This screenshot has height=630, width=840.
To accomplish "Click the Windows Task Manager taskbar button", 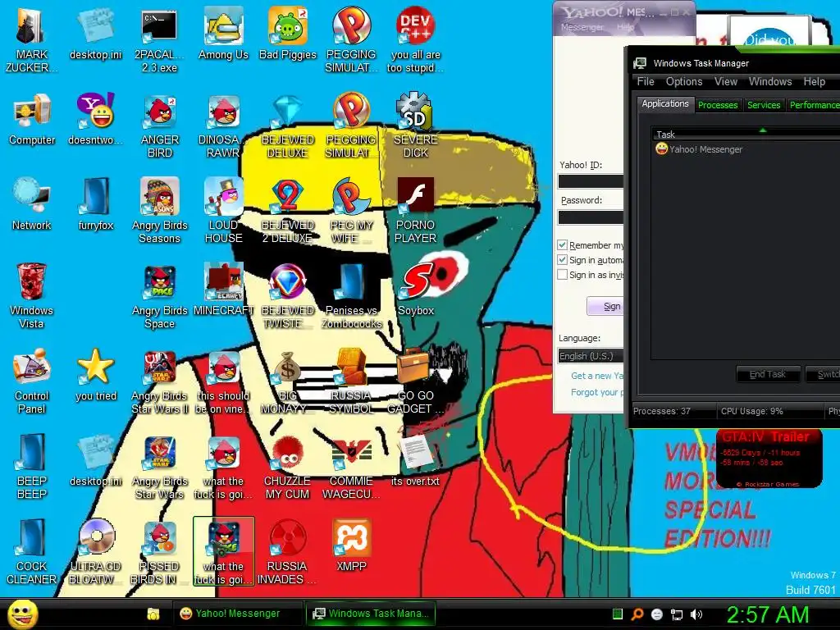I will click(x=371, y=614).
